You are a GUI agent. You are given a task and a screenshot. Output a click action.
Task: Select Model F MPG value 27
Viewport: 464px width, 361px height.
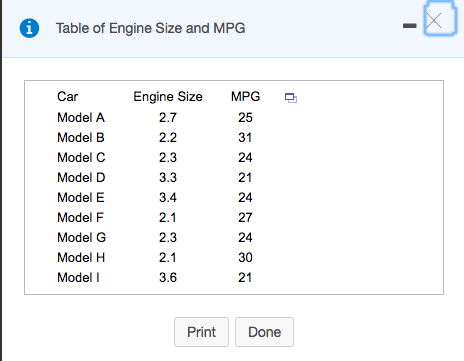tap(245, 217)
